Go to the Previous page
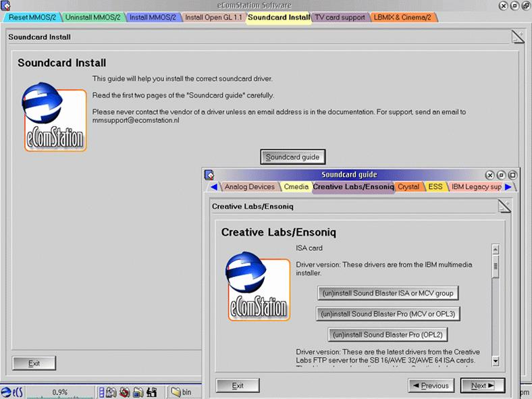The height and width of the screenshot is (399, 532). coord(431,385)
